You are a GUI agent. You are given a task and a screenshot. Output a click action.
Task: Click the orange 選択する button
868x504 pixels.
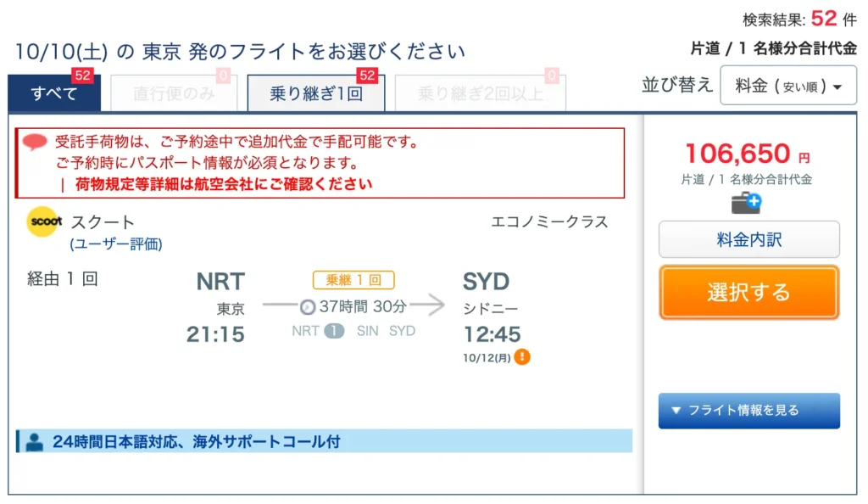pyautogui.click(x=749, y=293)
